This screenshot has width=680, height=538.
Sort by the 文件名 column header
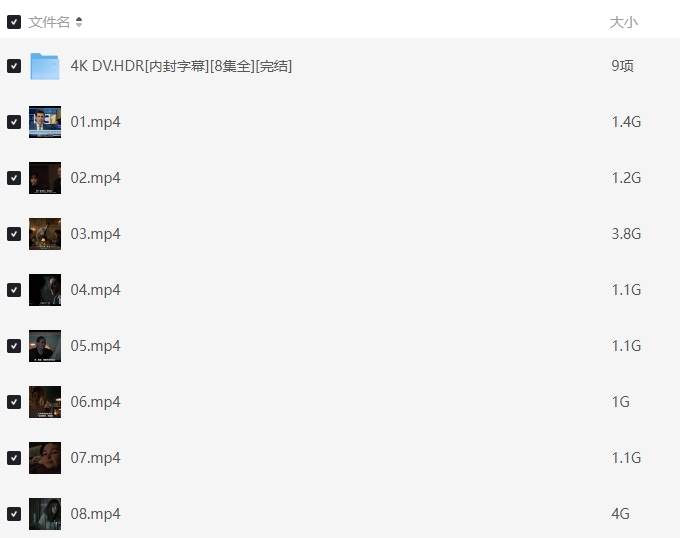click(49, 22)
